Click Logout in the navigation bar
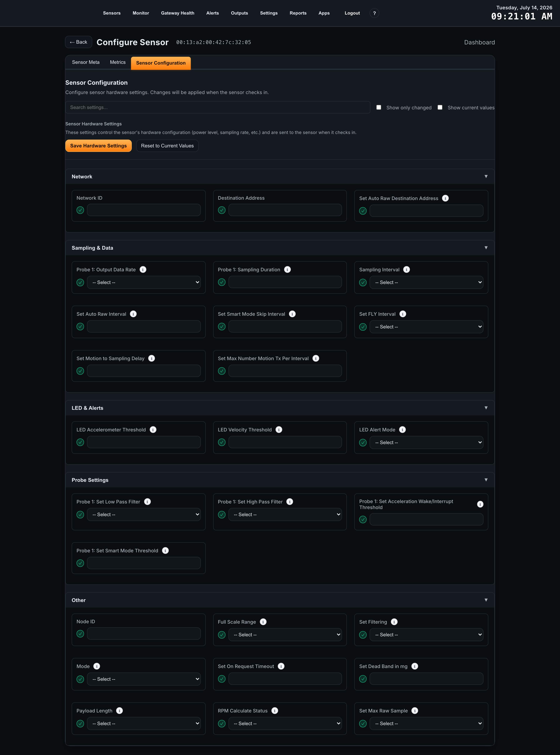 [352, 13]
